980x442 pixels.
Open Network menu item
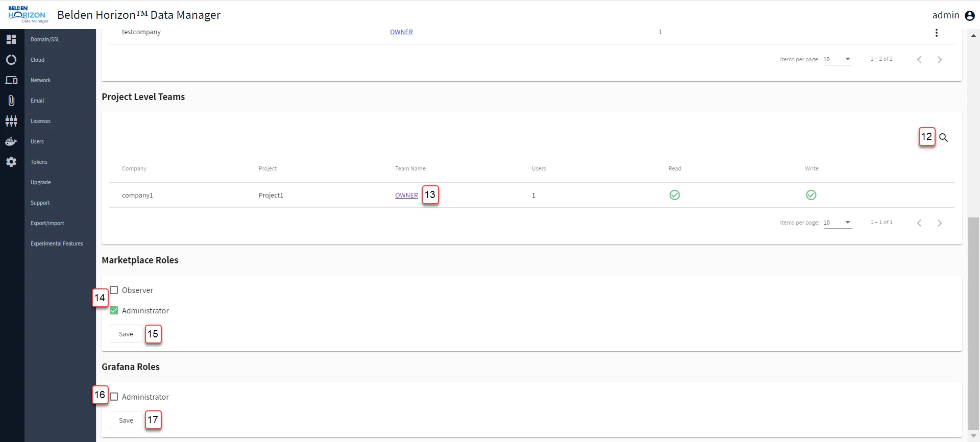(40, 80)
